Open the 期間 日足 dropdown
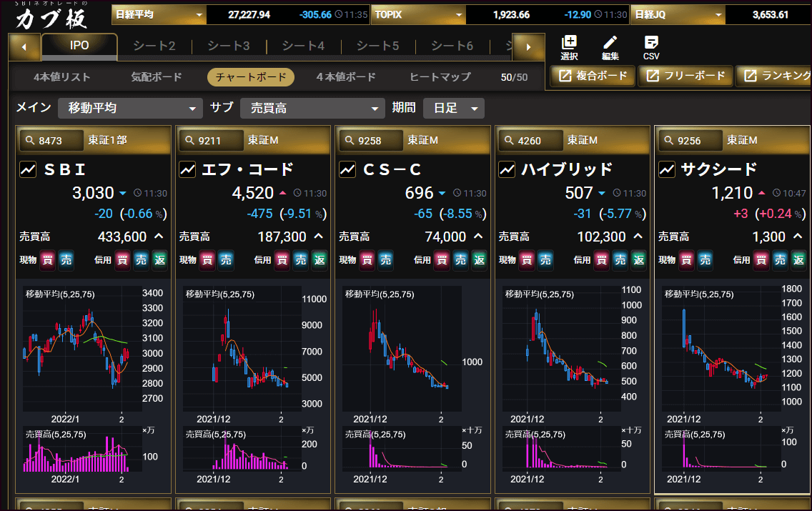Image resolution: width=812 pixels, height=511 pixels. (454, 108)
